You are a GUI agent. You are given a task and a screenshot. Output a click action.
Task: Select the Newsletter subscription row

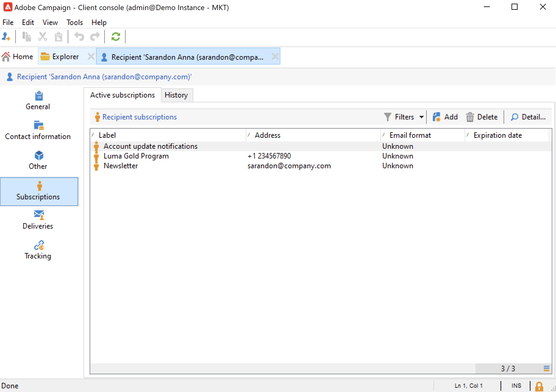[x=321, y=166]
